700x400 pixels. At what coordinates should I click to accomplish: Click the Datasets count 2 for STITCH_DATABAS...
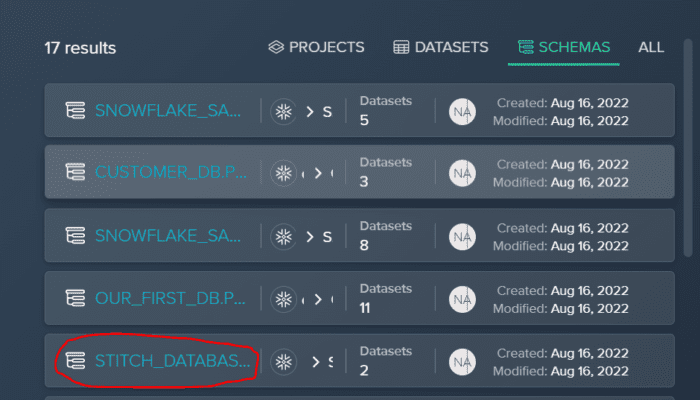click(364, 370)
